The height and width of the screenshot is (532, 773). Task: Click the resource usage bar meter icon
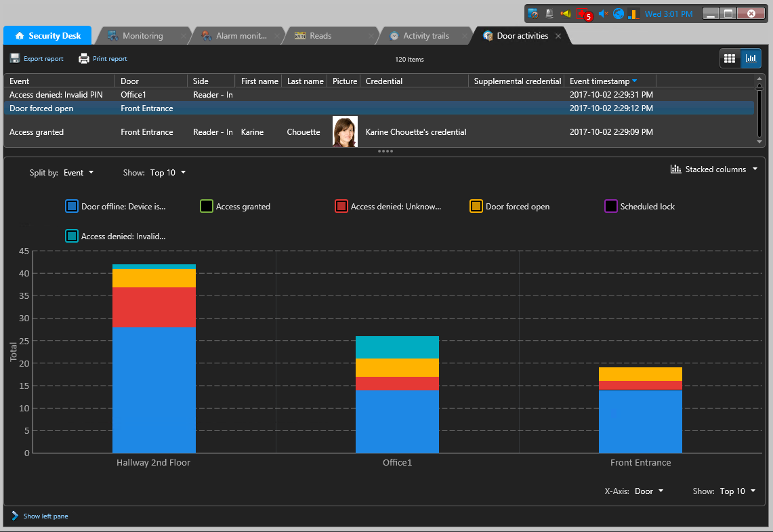(x=633, y=14)
